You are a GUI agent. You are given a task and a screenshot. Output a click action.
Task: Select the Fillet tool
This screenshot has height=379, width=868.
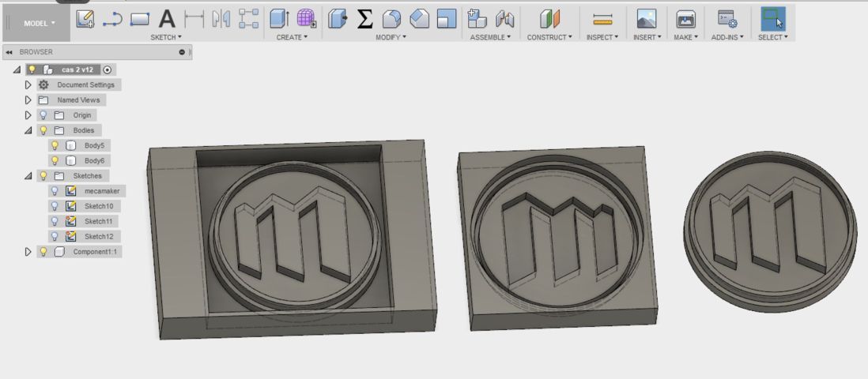pos(392,20)
